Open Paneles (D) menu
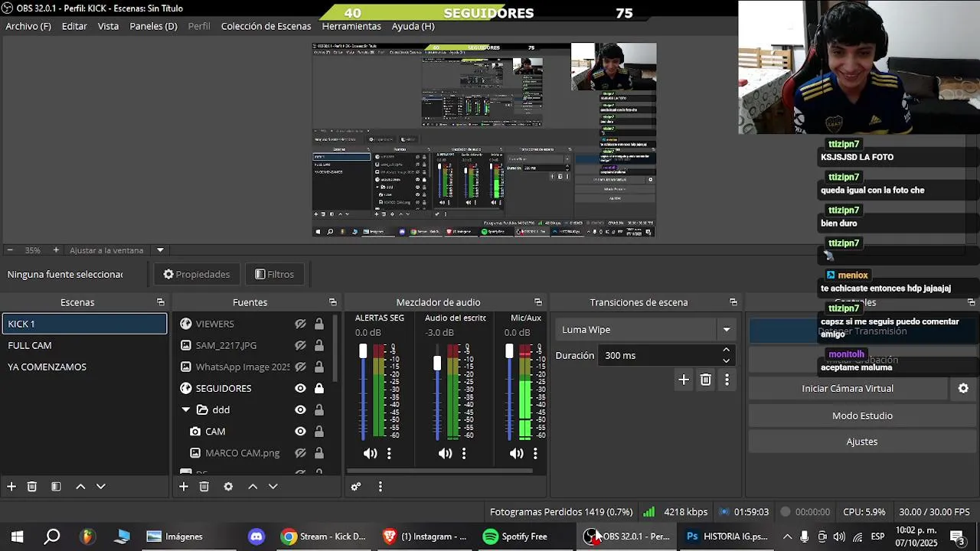 [x=153, y=26]
